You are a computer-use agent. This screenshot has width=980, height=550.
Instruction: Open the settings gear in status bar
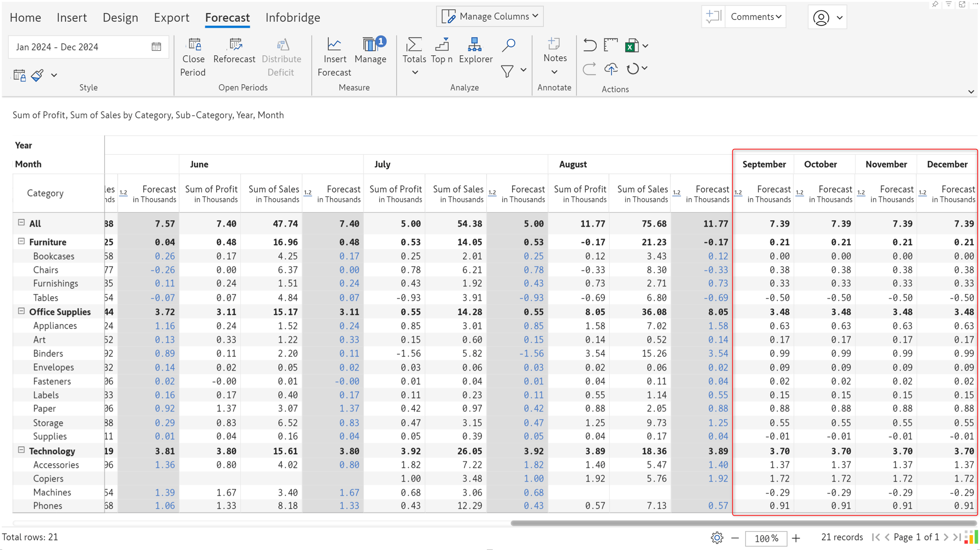pos(717,538)
